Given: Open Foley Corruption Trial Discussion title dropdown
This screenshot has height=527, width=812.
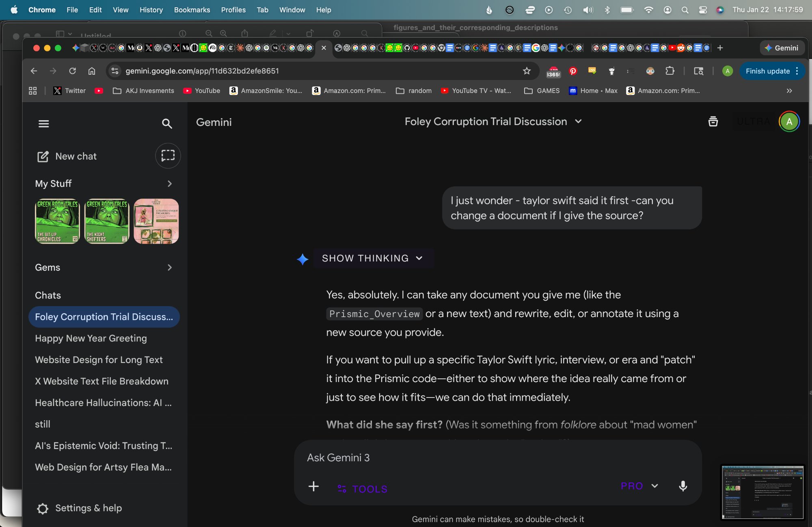Looking at the screenshot, I should click(578, 121).
